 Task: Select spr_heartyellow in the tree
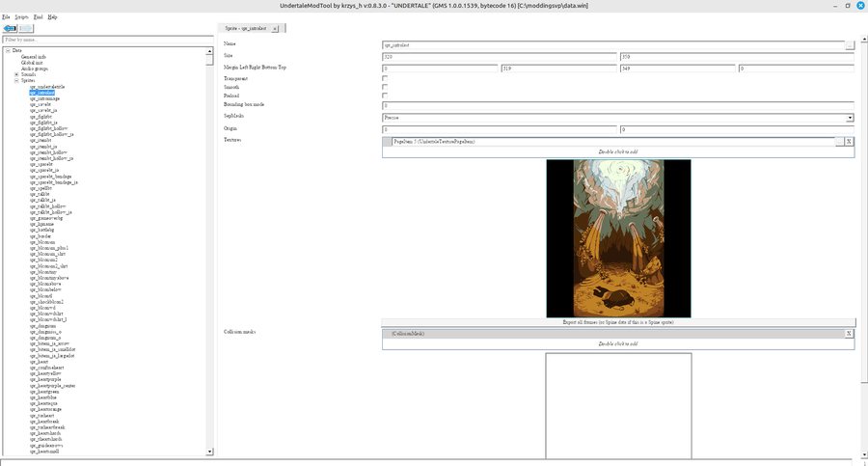(x=45, y=373)
